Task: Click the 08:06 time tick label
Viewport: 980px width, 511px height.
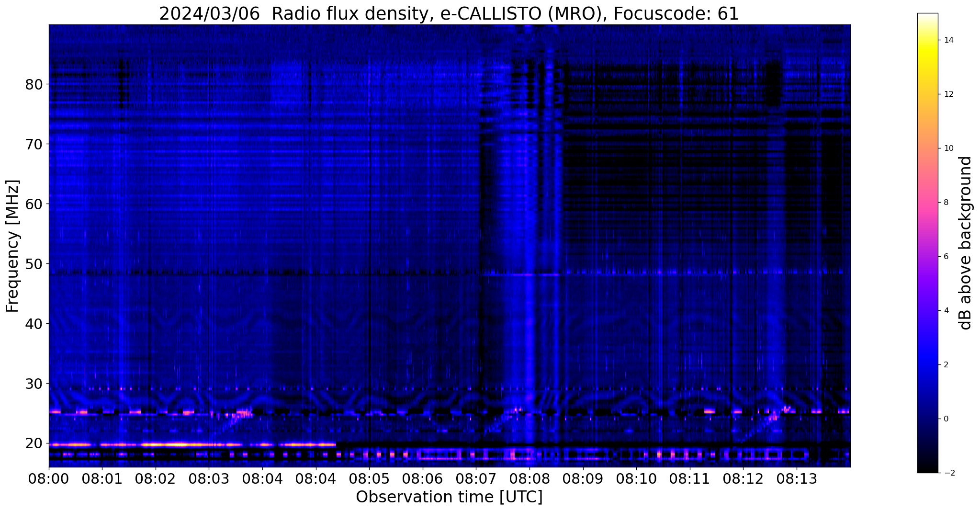Action: point(422,479)
